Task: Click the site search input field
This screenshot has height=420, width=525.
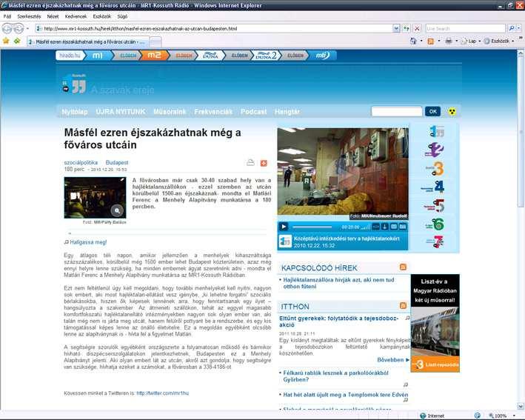Action: click(396, 111)
